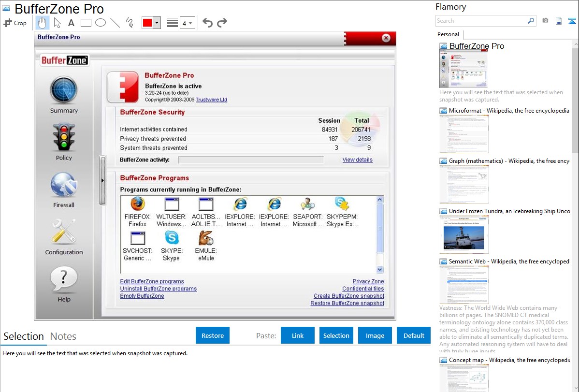Open the Personal tab
Viewport: 579px width, 392px height.
click(x=449, y=34)
